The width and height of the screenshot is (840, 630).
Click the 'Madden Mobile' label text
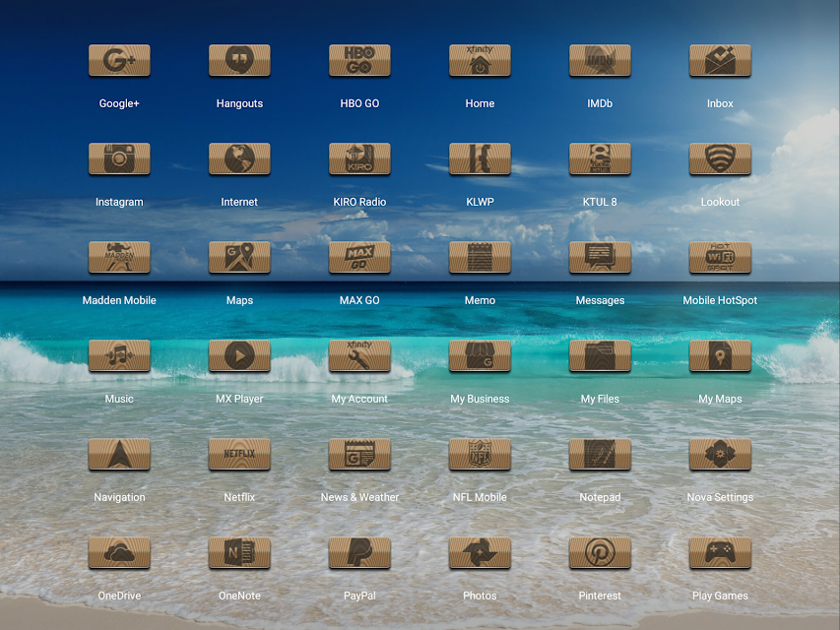[x=119, y=300]
